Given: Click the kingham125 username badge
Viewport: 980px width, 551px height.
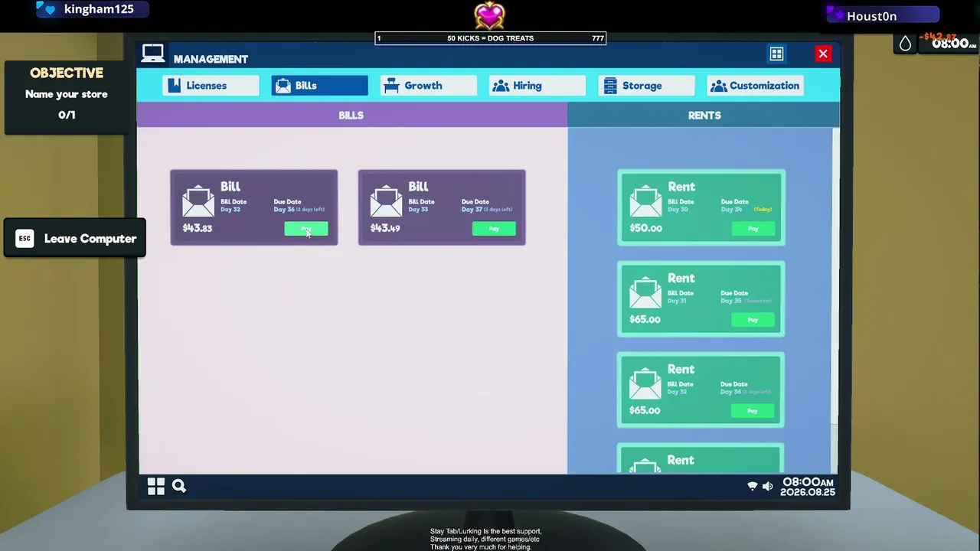Looking at the screenshot, I should 92,9.
